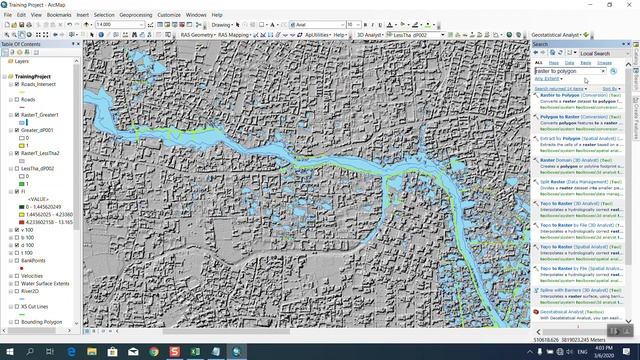Viewport: 640px width, 360px height.
Task: Open the Windows menu
Action: coord(196,15)
